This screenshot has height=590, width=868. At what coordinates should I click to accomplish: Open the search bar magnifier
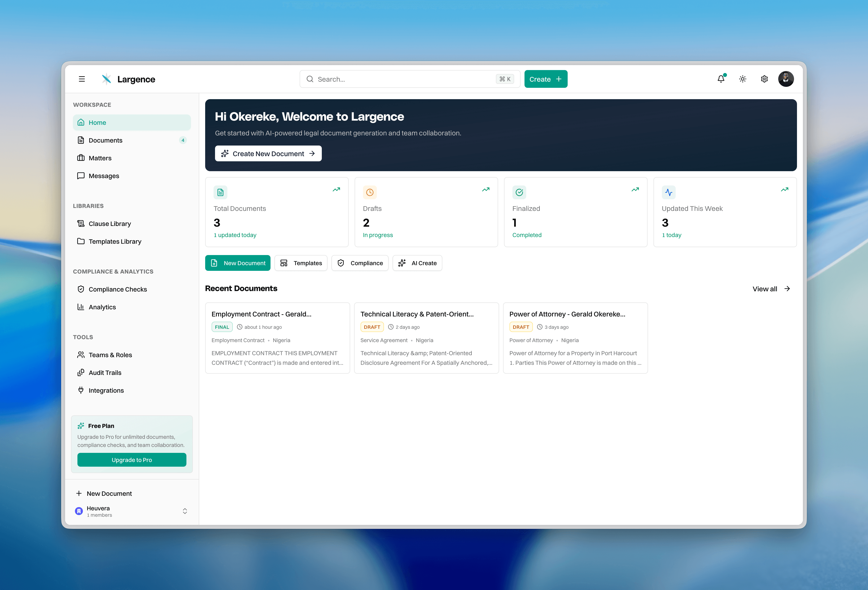point(310,79)
